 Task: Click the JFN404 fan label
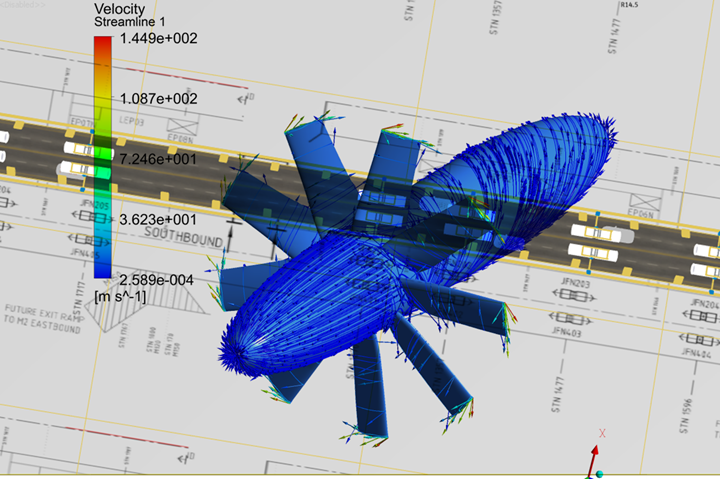[697, 353]
